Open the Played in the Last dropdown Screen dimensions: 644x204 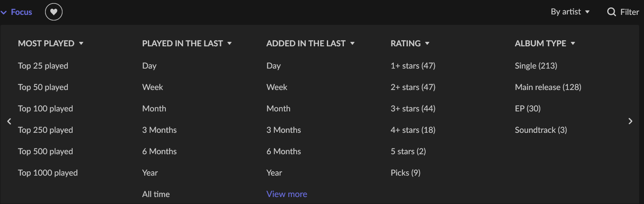click(187, 43)
